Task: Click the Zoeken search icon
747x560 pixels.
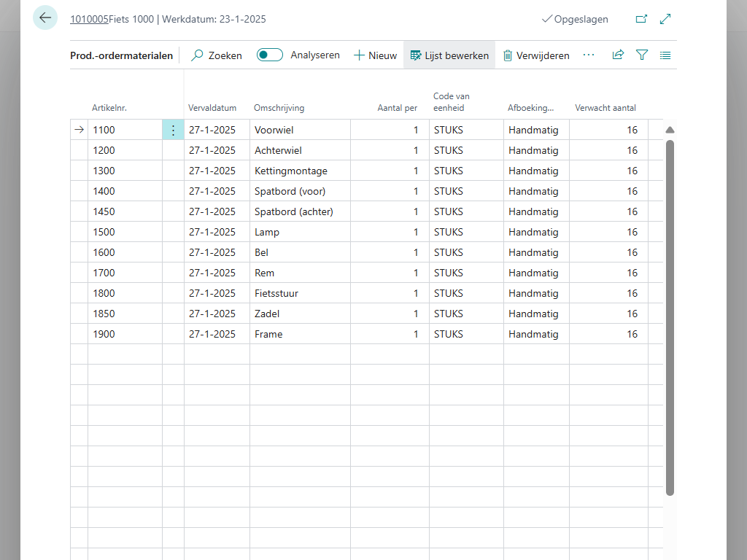Action: coord(197,55)
